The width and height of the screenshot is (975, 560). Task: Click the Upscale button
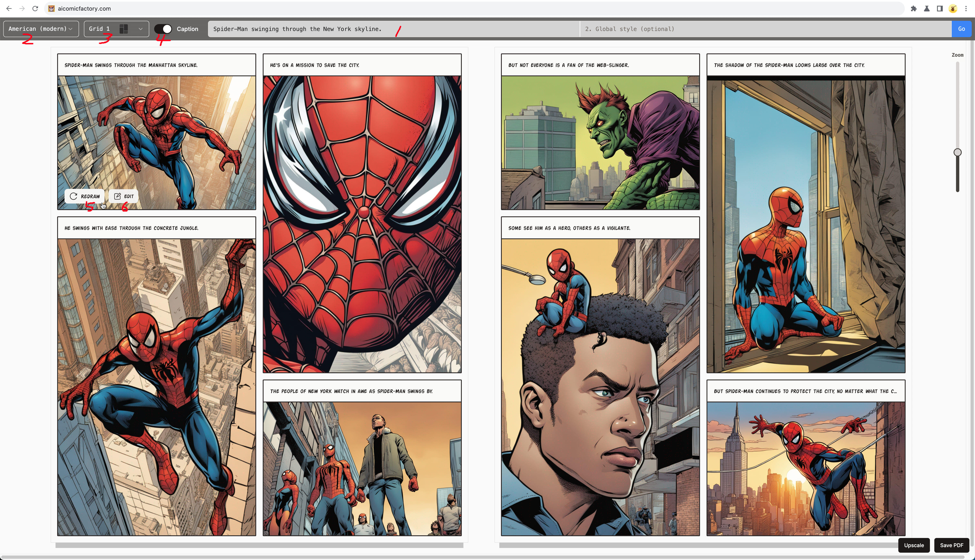tap(914, 545)
